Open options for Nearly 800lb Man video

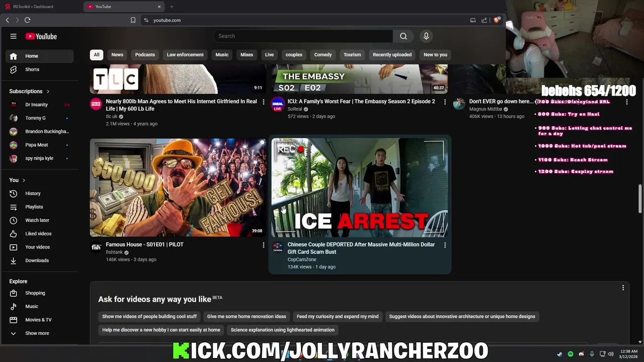pos(263,102)
